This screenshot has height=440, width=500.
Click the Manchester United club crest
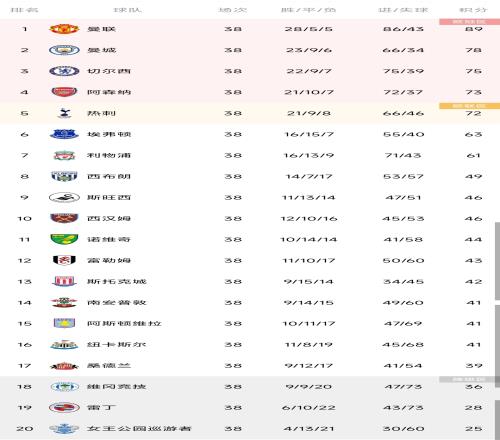[64, 29]
